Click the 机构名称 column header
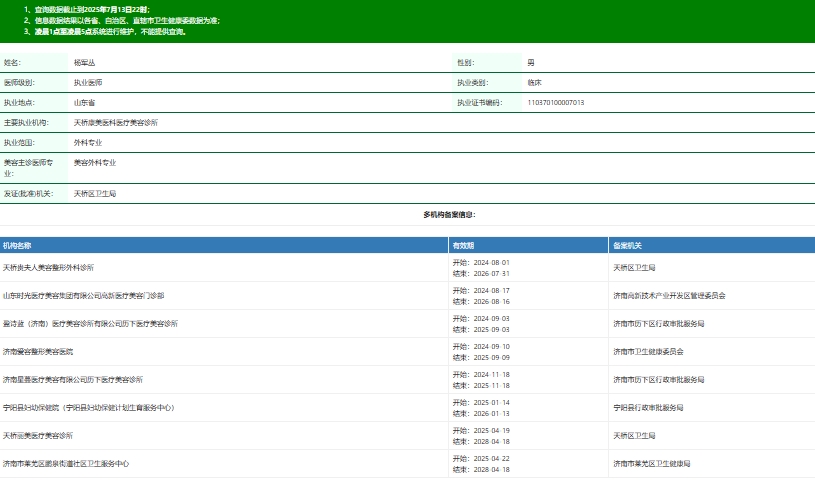This screenshot has width=815, height=483. tap(17, 245)
